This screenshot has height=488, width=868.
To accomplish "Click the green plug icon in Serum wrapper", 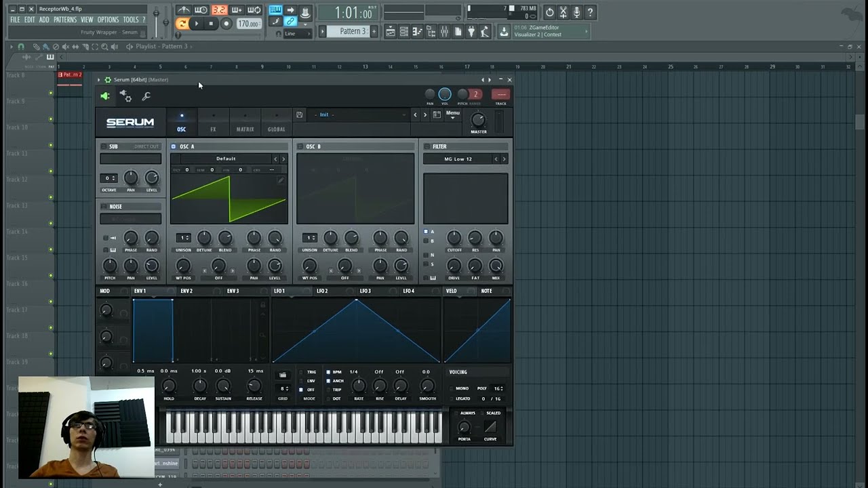I will pyautogui.click(x=105, y=96).
